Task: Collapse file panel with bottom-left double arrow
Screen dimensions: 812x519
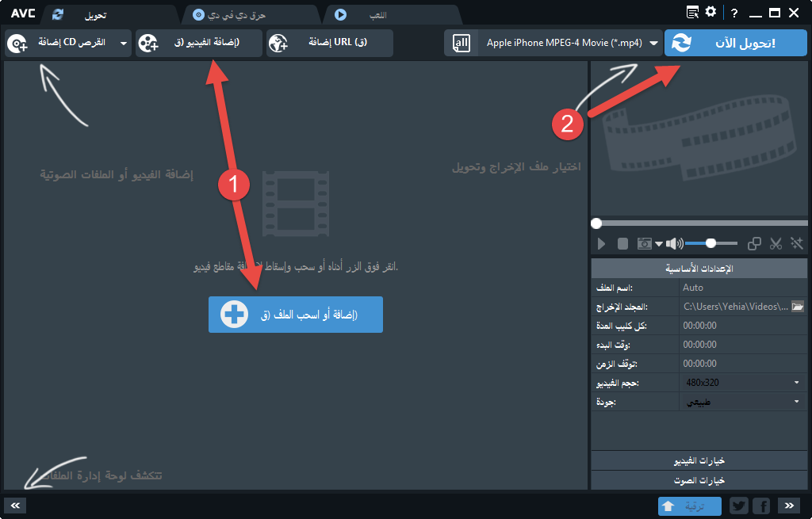Action: (x=15, y=506)
